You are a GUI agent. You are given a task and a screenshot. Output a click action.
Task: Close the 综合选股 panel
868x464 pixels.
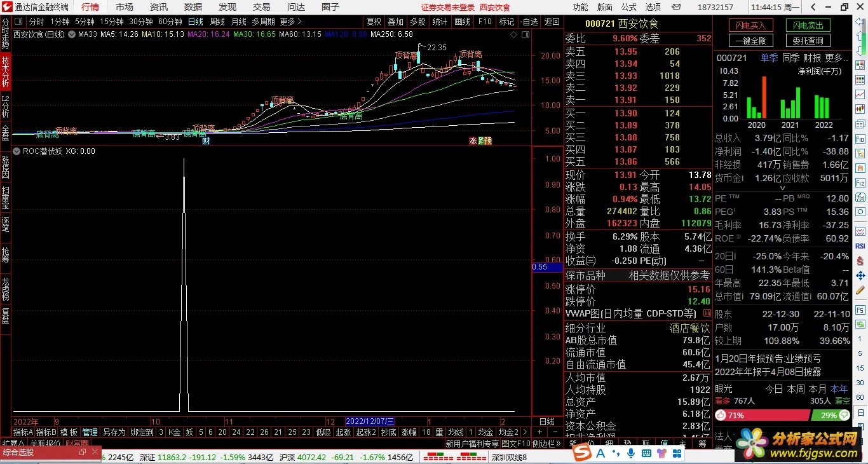pos(96,453)
